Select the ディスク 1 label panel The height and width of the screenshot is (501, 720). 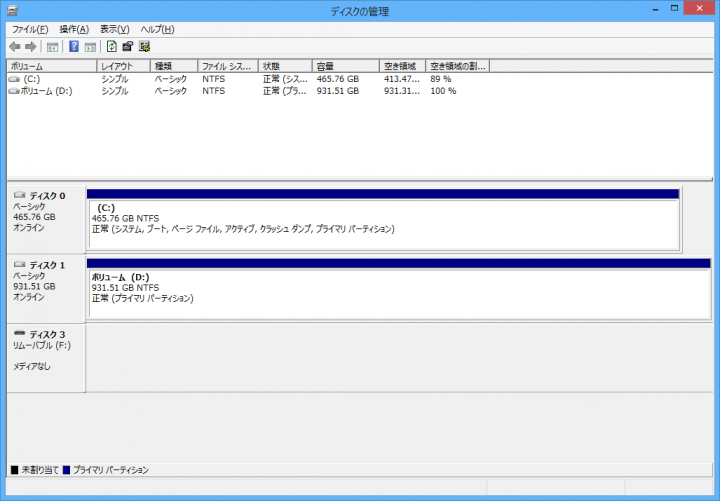tap(46, 288)
